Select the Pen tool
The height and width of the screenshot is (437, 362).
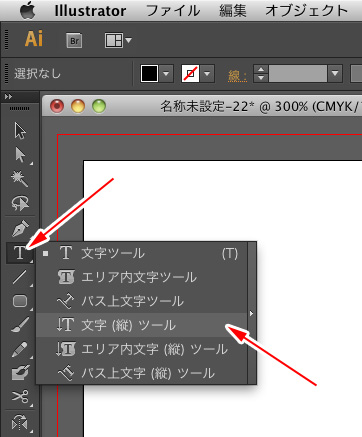(x=20, y=229)
